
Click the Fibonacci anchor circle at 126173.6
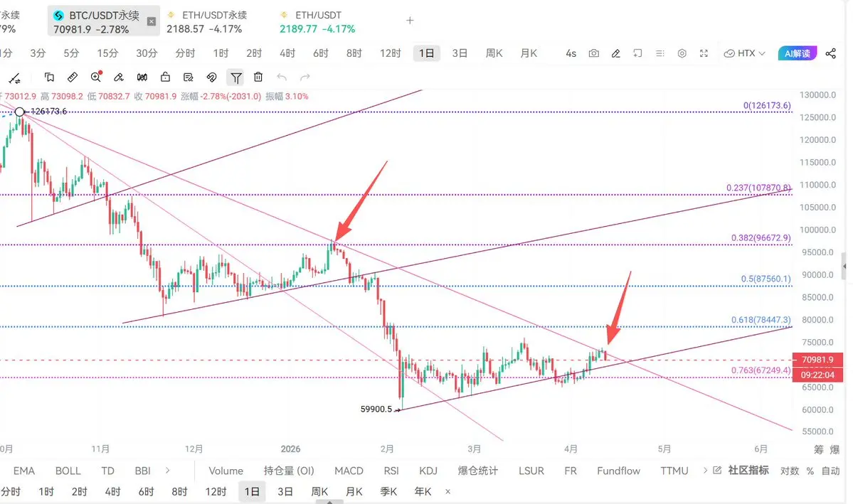coord(20,112)
